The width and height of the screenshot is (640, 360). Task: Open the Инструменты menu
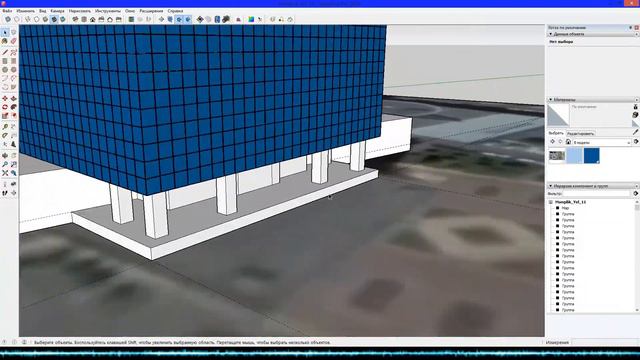coord(108,11)
